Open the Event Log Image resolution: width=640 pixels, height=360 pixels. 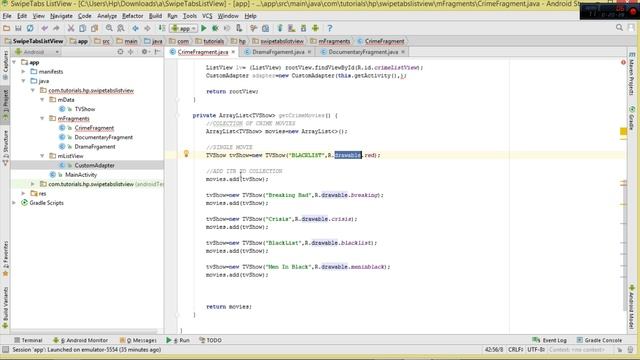tap(549, 340)
